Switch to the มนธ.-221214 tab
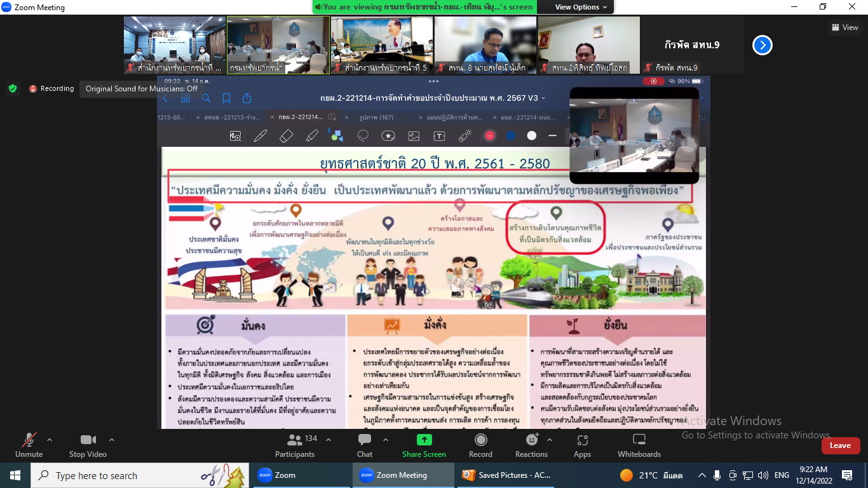The height and width of the screenshot is (488, 868). pyautogui.click(x=528, y=118)
